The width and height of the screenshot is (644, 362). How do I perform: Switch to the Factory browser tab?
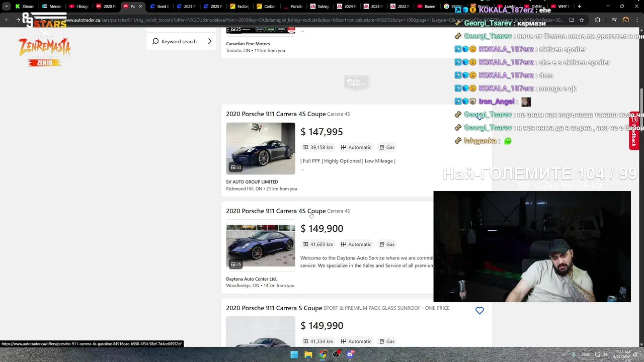click(239, 7)
